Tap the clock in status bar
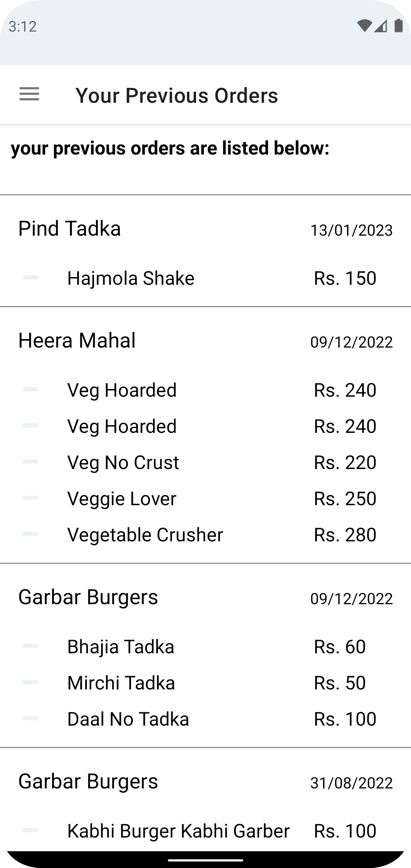The height and width of the screenshot is (868, 411). pos(22,26)
